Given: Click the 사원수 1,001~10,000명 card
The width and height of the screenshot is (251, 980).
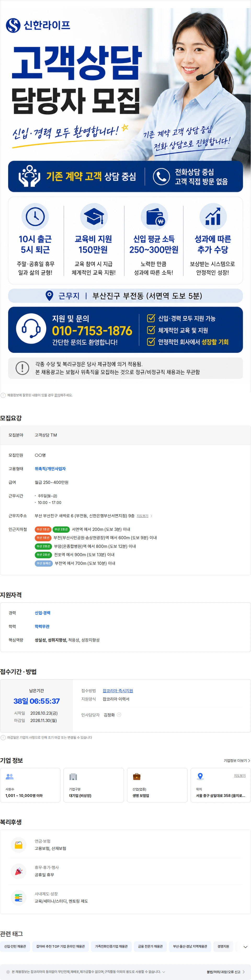Looking at the screenshot, I should (30, 785).
